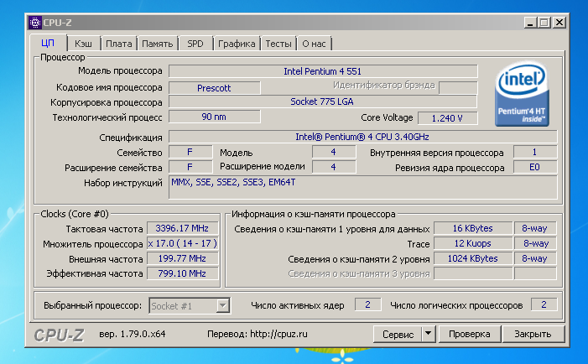
Task: Click the Socket 775 LGA package field
Action: pyautogui.click(x=323, y=101)
